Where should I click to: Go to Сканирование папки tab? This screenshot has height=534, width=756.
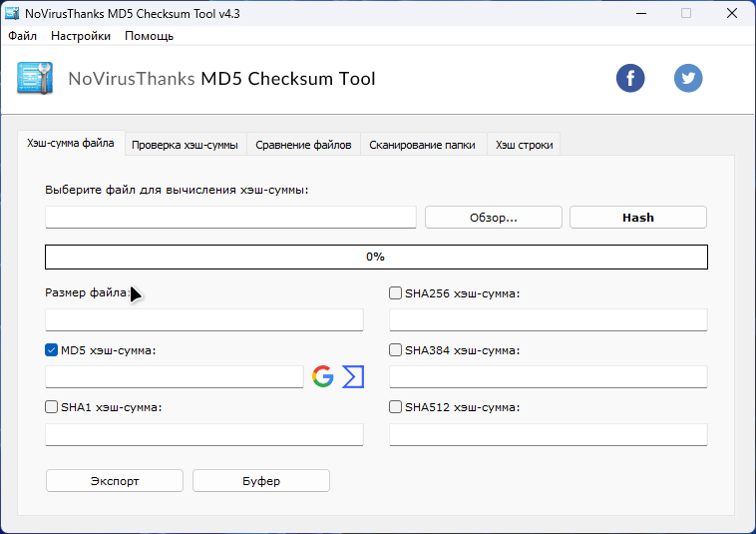coord(422,145)
